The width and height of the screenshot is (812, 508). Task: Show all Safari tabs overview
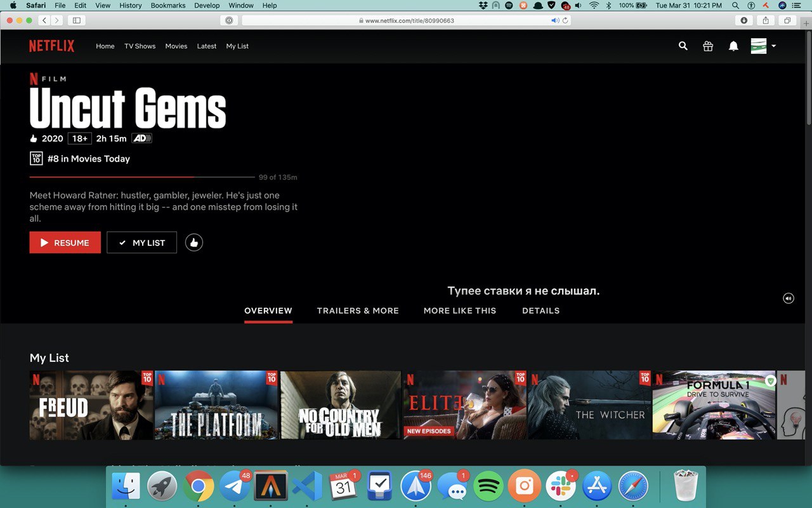787,20
